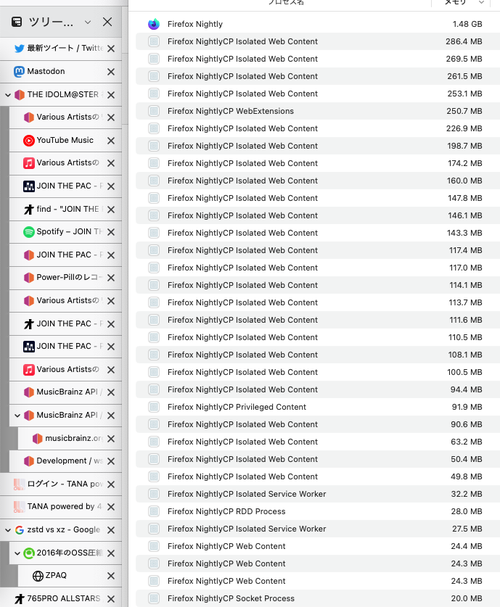Close the YouTube Music tab
Viewport: 500px width, 607px height.
pyautogui.click(x=111, y=141)
